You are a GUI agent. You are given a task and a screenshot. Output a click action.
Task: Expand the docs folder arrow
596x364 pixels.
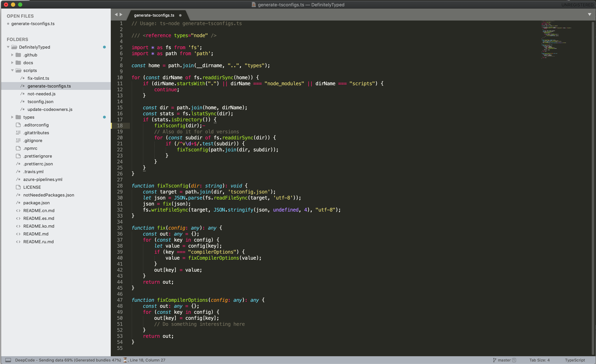coord(12,63)
